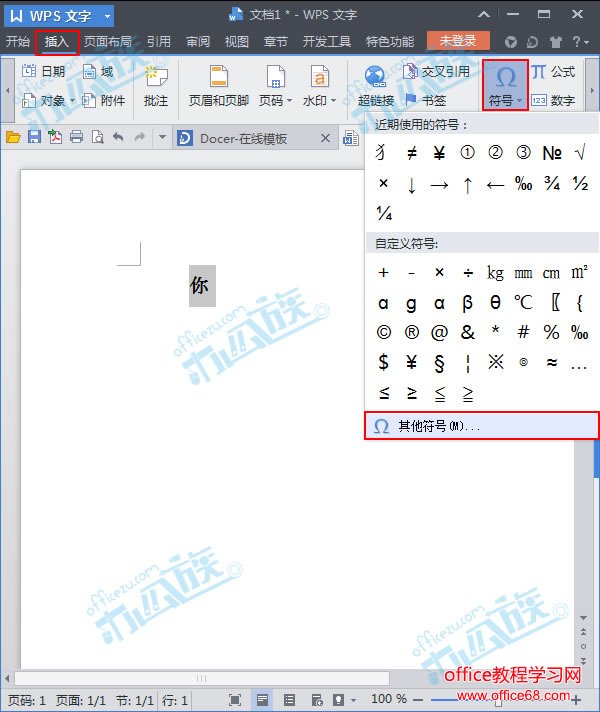This screenshot has height=712, width=600.
Task: Click the zoom in plus button
Action: (576, 700)
